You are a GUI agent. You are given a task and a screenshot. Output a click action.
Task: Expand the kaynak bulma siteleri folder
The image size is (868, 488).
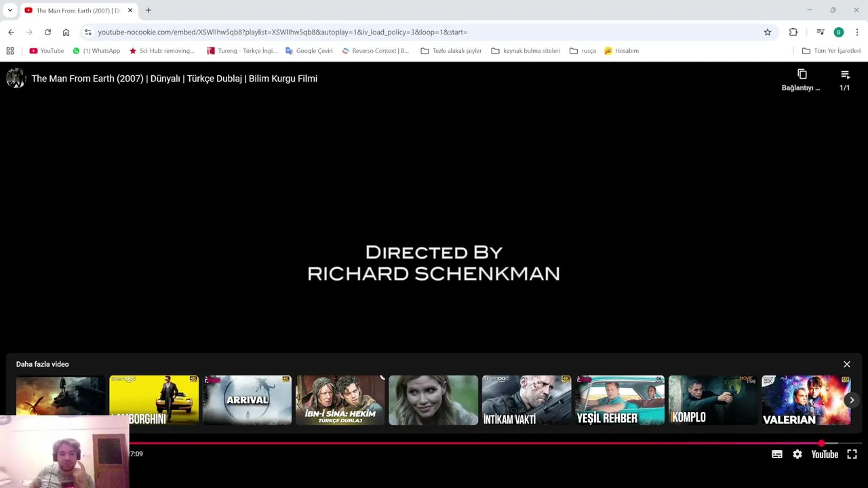coord(526,51)
